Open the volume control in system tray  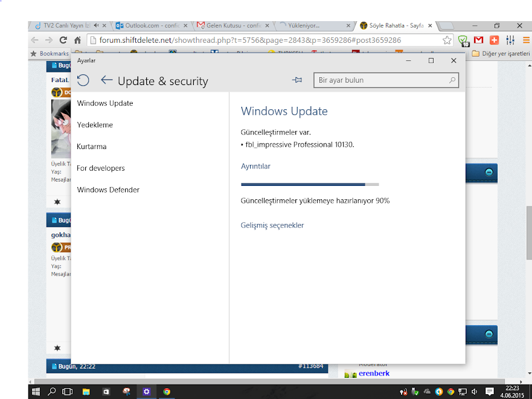474,392
